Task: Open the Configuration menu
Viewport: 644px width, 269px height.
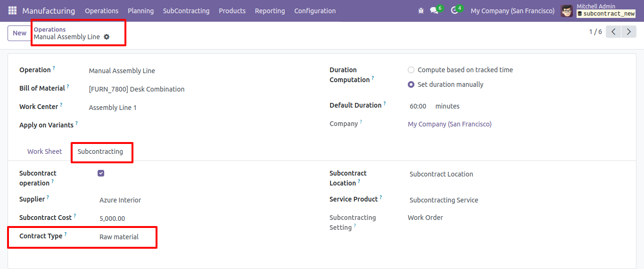Action: click(x=315, y=10)
